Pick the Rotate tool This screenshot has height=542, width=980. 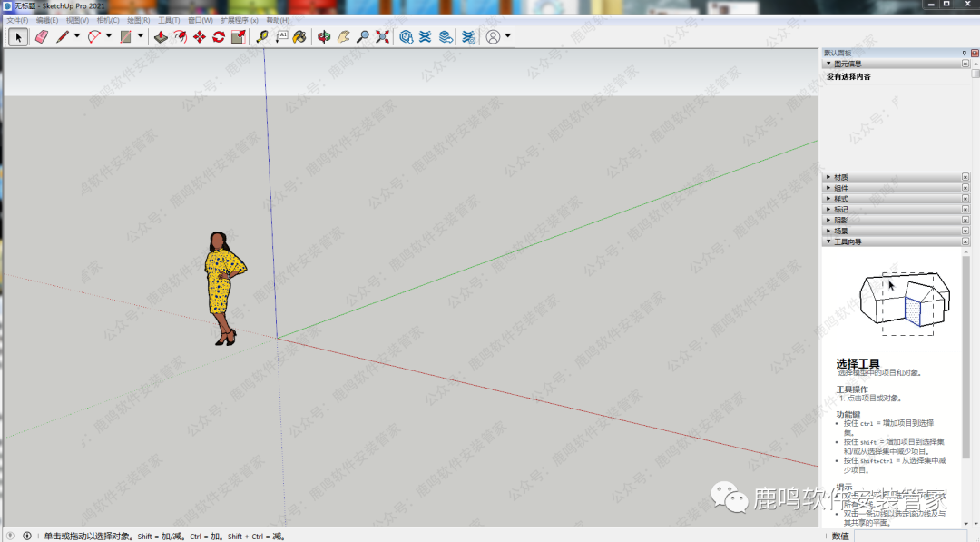click(219, 37)
